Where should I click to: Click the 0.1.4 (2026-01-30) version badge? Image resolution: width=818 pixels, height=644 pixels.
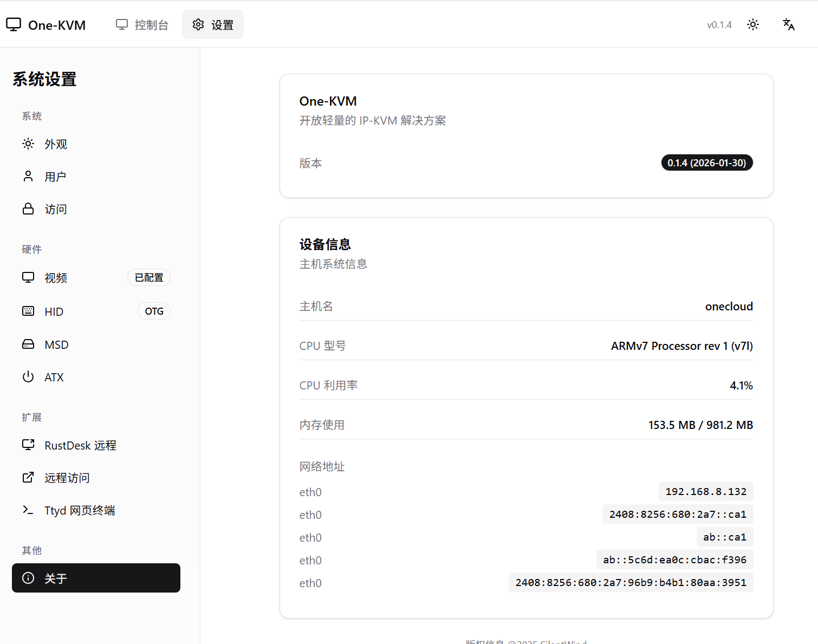tap(706, 162)
